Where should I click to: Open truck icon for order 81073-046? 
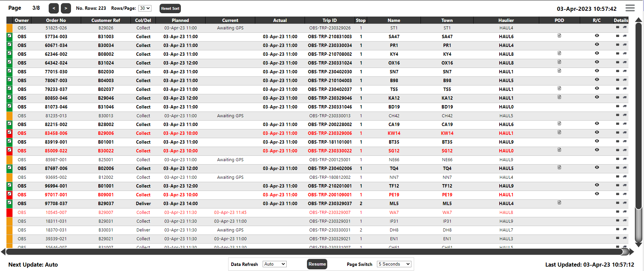625,106
